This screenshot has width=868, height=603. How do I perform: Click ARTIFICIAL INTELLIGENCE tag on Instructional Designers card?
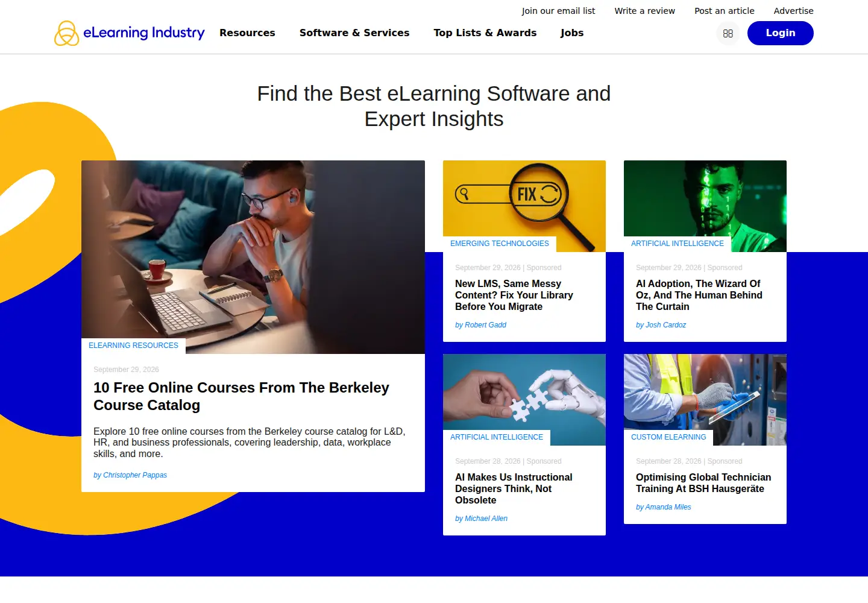coord(497,437)
